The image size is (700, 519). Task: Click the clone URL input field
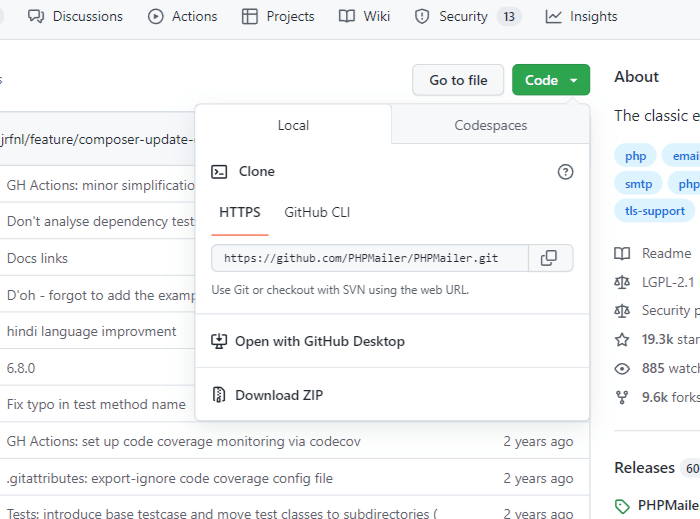370,258
